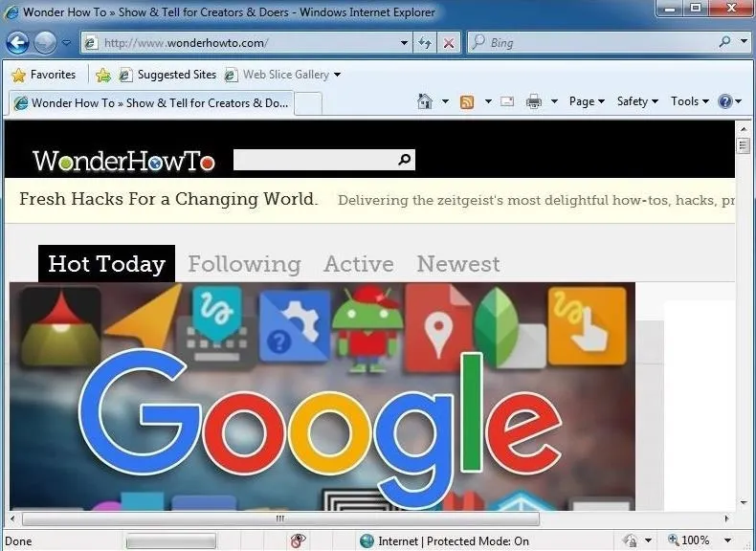Click the vertical scrollbar down arrow

(744, 502)
